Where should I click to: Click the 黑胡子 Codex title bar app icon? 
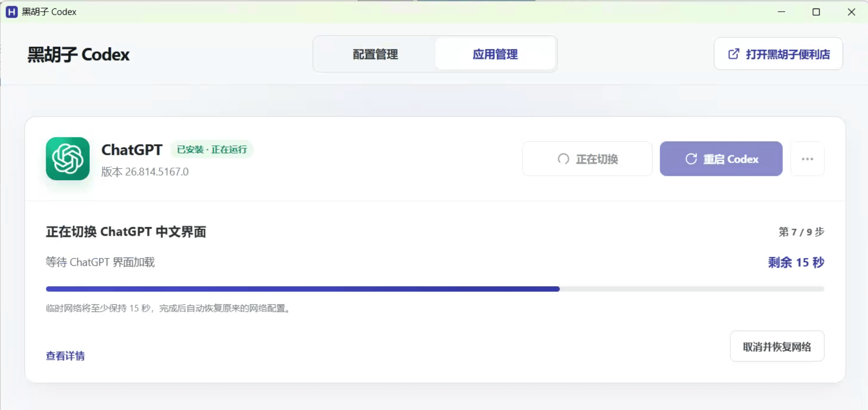12,12
